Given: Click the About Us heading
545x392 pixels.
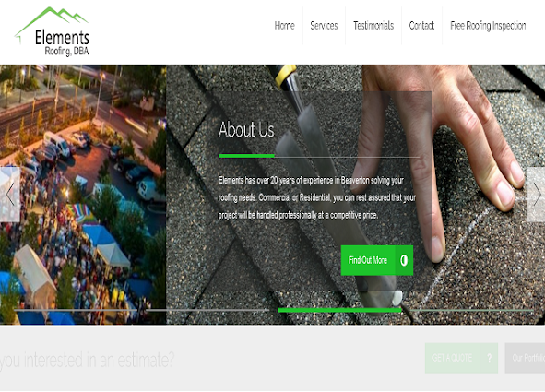Looking at the screenshot, I should [x=246, y=130].
